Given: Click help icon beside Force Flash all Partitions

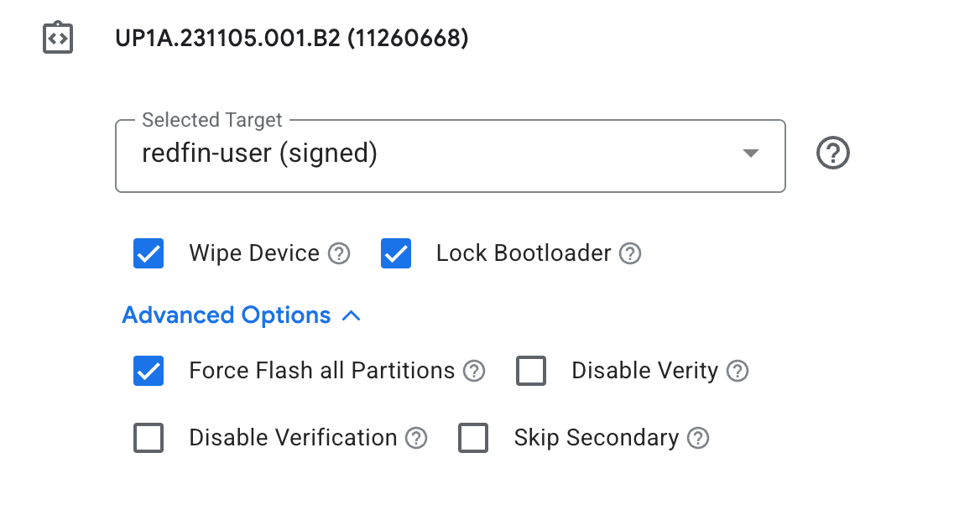Looking at the screenshot, I should pos(475,371).
